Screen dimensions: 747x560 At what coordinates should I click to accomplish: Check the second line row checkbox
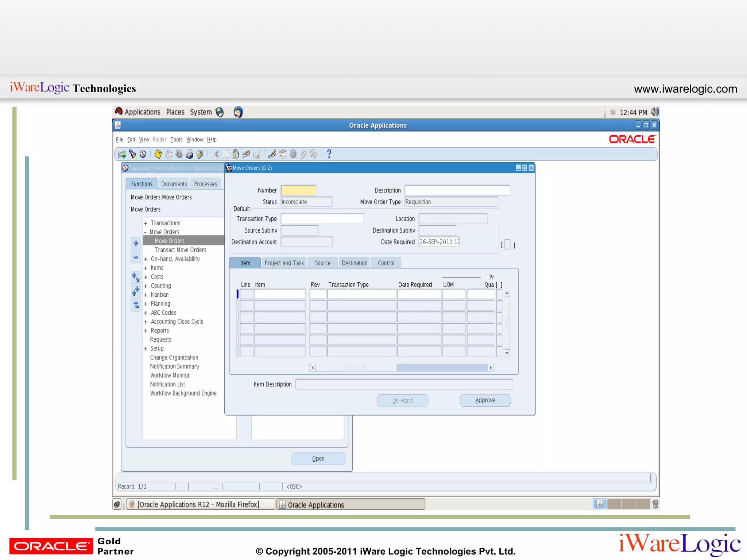[499, 306]
